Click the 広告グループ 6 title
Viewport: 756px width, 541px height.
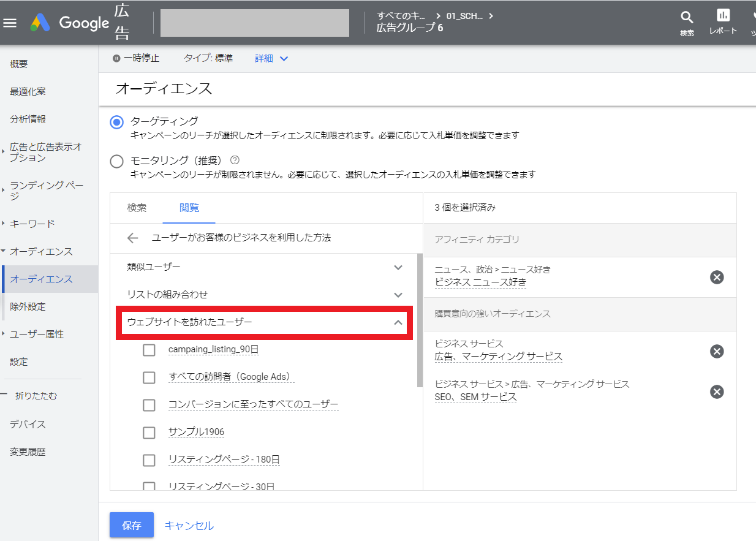pos(410,28)
